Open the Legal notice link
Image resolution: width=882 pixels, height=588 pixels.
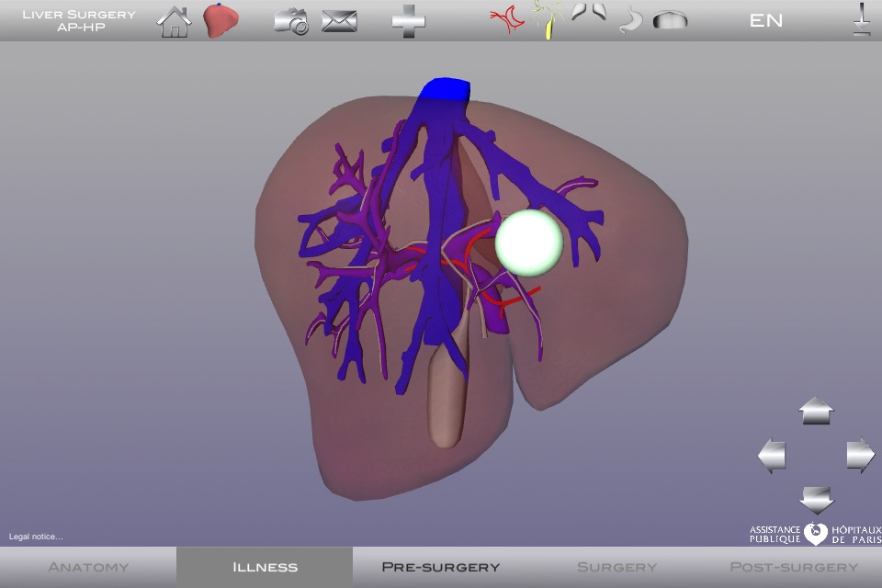pyautogui.click(x=36, y=537)
